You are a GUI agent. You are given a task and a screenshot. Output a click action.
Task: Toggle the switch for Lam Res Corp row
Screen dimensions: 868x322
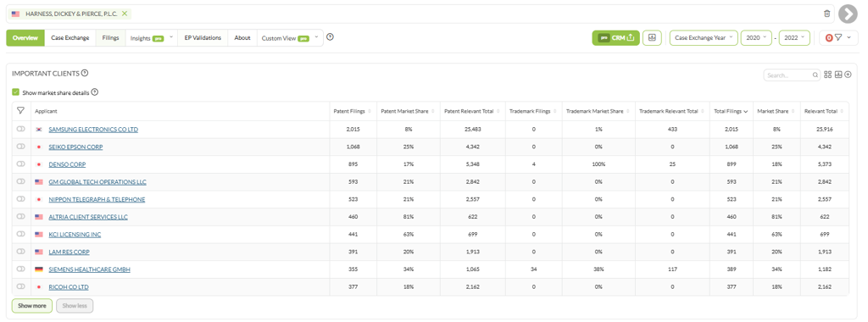21,251
